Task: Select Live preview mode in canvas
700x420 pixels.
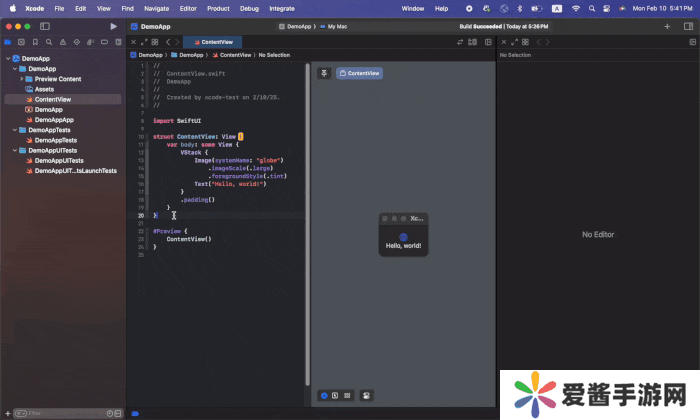Action: coord(324,395)
